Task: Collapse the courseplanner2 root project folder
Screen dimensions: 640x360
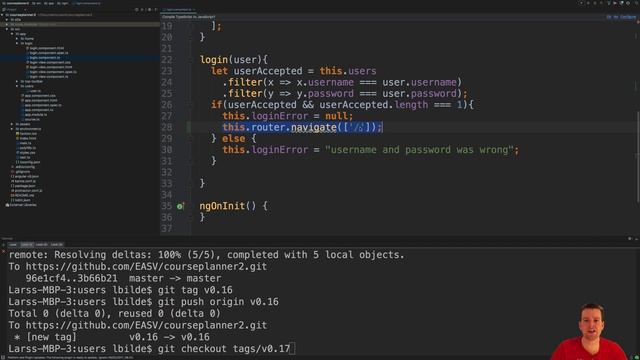Action: click(2, 15)
